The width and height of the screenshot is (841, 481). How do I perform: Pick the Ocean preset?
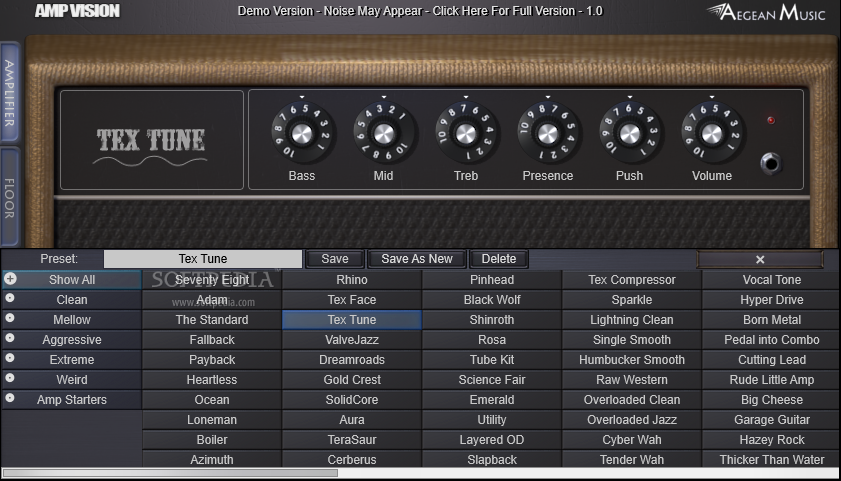coord(212,400)
